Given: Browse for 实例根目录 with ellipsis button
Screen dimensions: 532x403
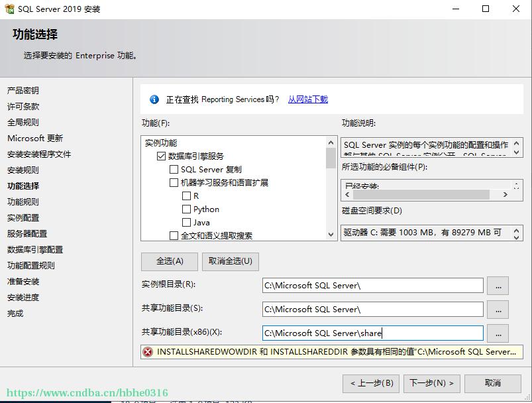Looking at the screenshot, I should [x=498, y=286].
